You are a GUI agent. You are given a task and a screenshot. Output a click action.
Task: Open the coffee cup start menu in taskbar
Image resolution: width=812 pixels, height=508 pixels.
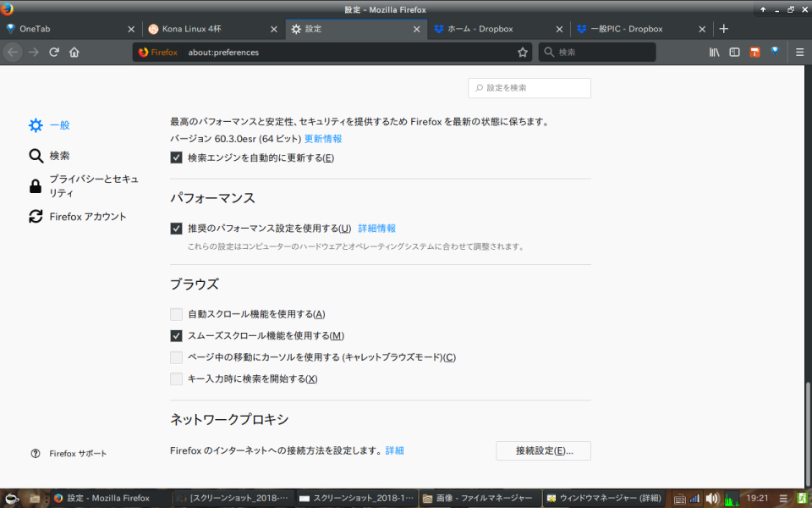tap(11, 498)
